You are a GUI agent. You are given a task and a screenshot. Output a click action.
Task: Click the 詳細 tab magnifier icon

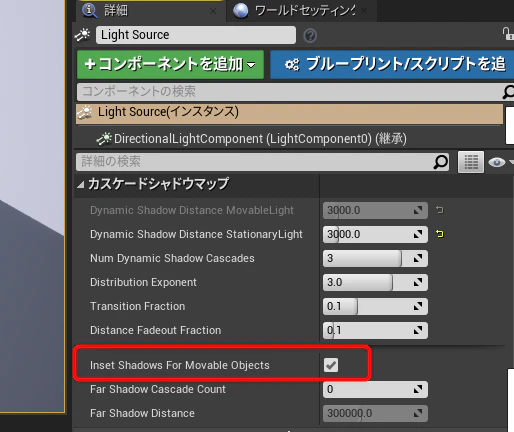[x=90, y=10]
